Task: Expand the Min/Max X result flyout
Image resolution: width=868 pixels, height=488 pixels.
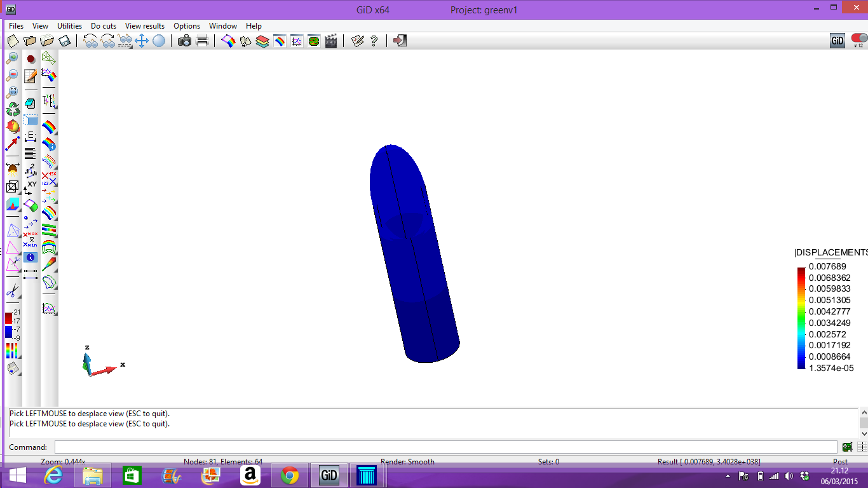Action: [30, 240]
